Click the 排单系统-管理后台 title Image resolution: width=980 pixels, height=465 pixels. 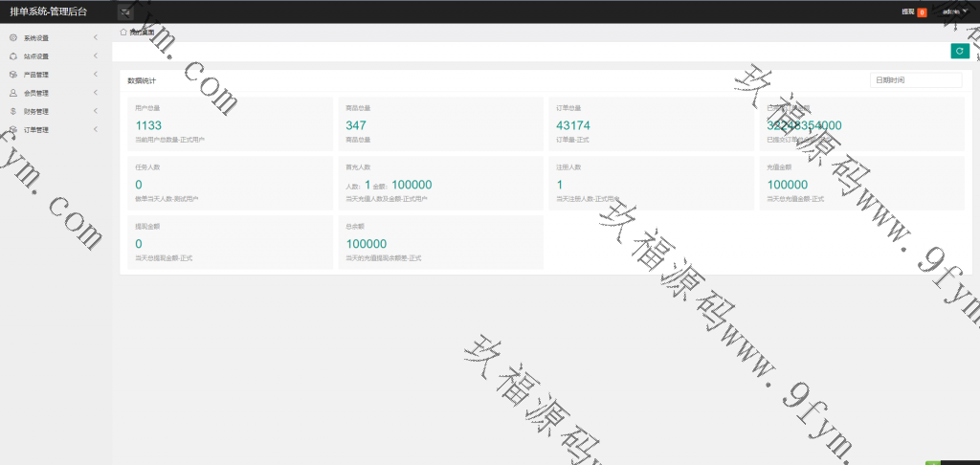pos(49,11)
